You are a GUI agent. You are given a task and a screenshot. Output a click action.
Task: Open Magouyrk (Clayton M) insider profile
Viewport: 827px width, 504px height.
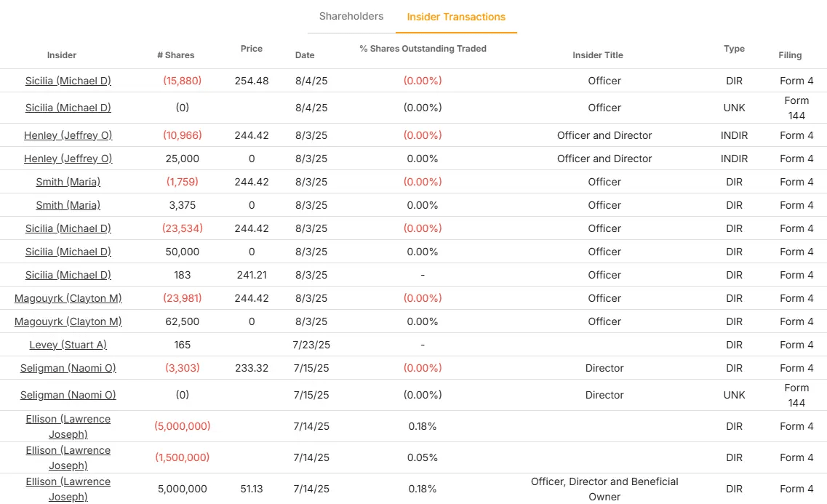(68, 298)
